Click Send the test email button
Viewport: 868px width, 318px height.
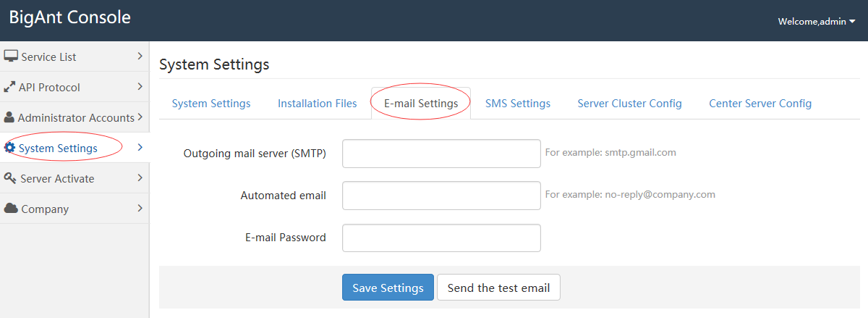point(498,288)
